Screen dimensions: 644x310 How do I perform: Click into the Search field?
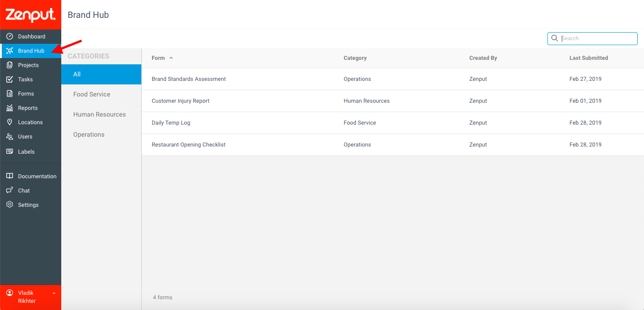point(593,38)
